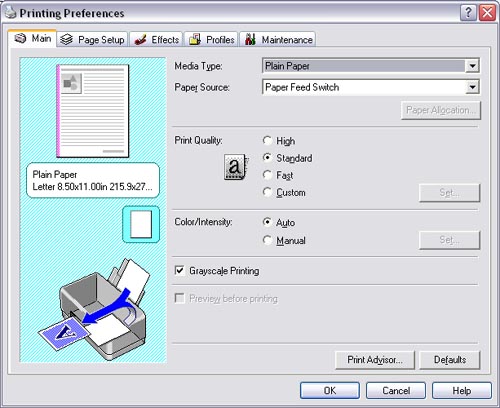Click the Maintenance tools icon
This screenshot has width=500, height=408.
click(x=250, y=39)
